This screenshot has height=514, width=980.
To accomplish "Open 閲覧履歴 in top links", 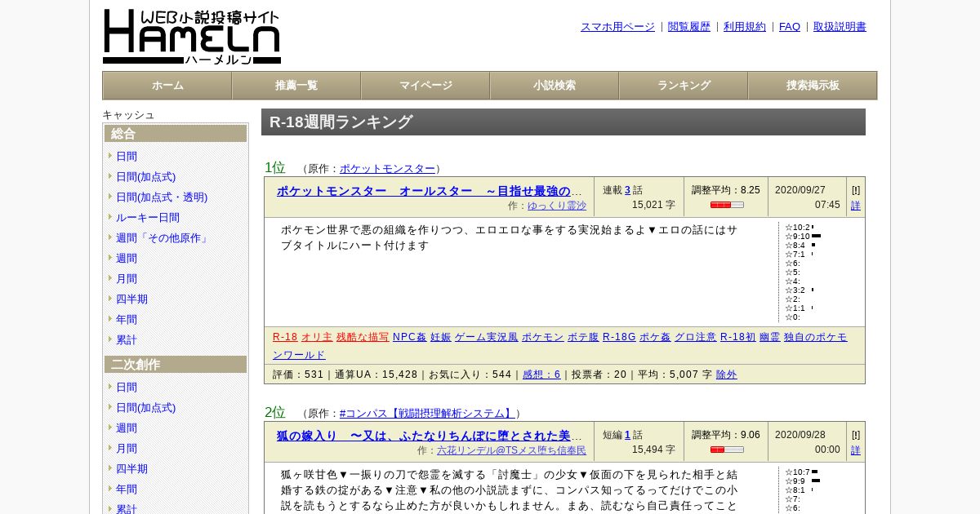I will coord(689,26).
